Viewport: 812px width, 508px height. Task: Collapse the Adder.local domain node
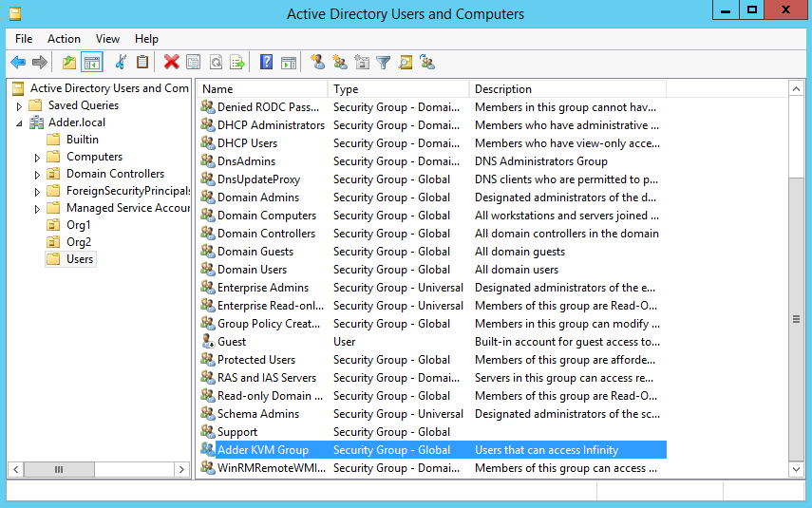coord(19,123)
